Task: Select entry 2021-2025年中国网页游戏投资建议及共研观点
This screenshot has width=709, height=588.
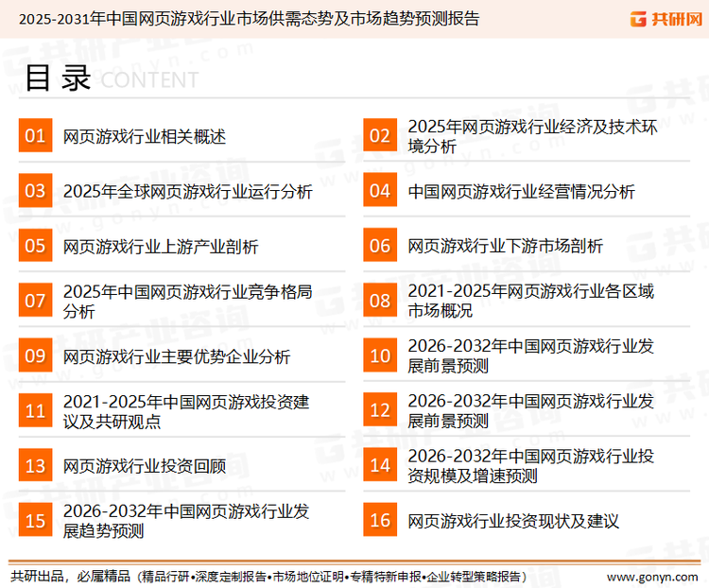Action: (x=186, y=411)
